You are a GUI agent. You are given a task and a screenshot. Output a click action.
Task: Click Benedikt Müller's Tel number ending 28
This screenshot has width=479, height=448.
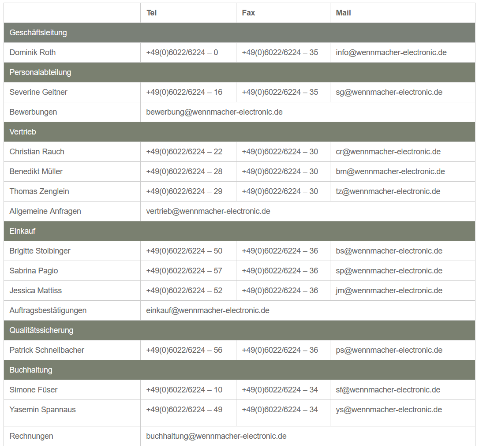coord(184,172)
